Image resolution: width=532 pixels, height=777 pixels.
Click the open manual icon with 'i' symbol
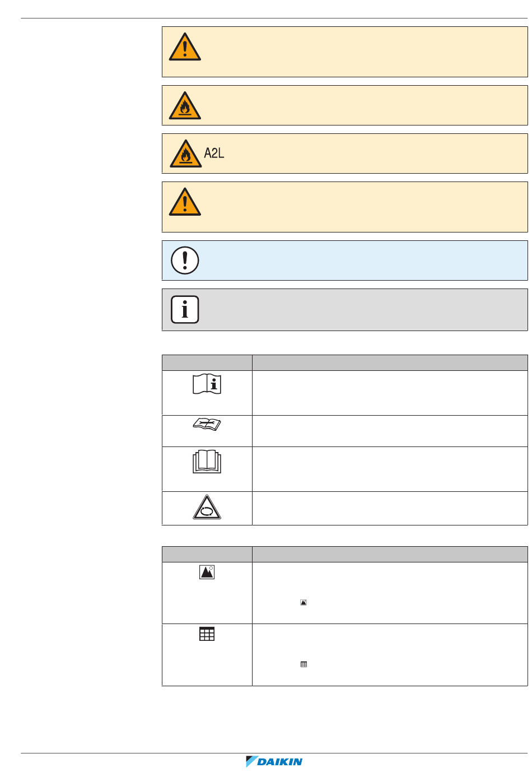pyautogui.click(x=207, y=384)
